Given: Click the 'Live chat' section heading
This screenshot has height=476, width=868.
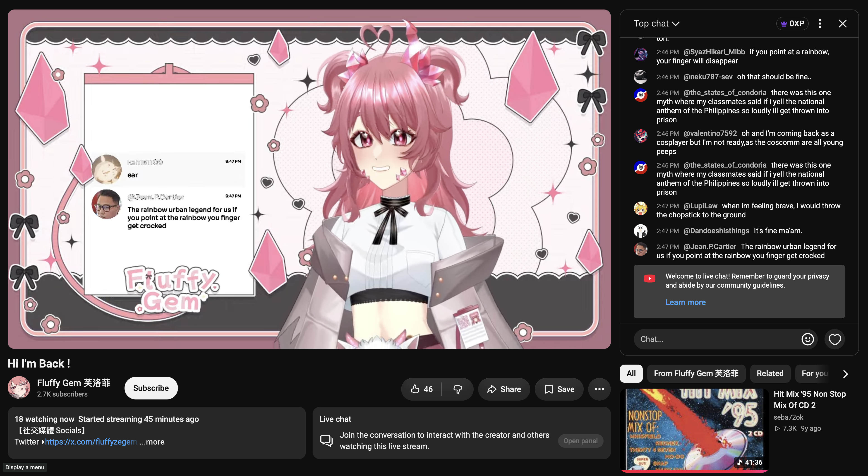Looking at the screenshot, I should [x=335, y=419].
